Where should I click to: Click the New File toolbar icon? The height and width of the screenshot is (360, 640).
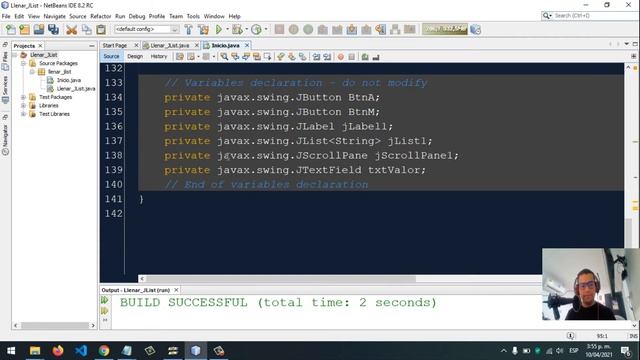(11, 29)
